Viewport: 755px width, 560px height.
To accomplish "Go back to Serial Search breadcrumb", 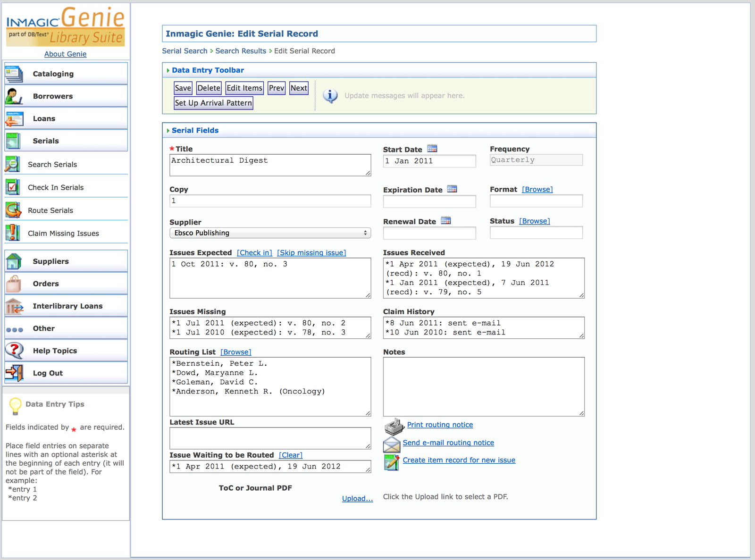I will (x=185, y=51).
